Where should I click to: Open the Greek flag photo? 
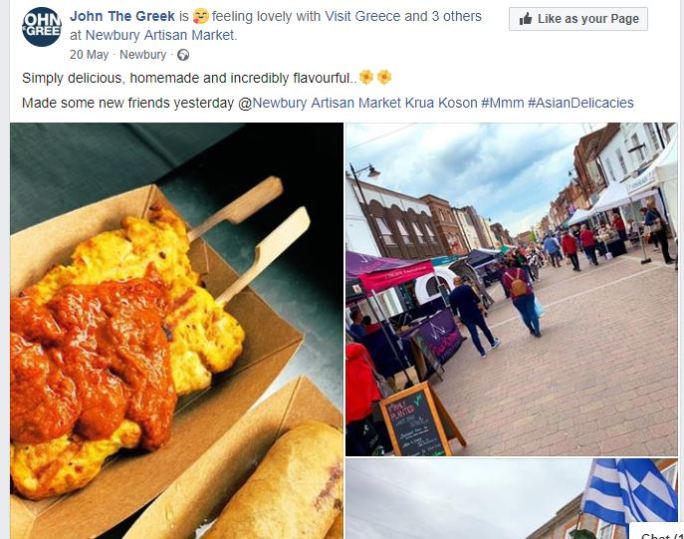pyautogui.click(x=511, y=499)
